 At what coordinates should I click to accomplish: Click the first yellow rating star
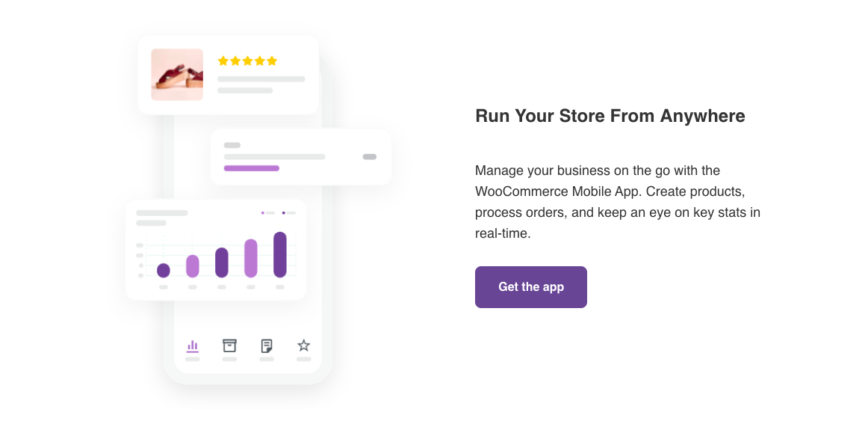[x=223, y=61]
